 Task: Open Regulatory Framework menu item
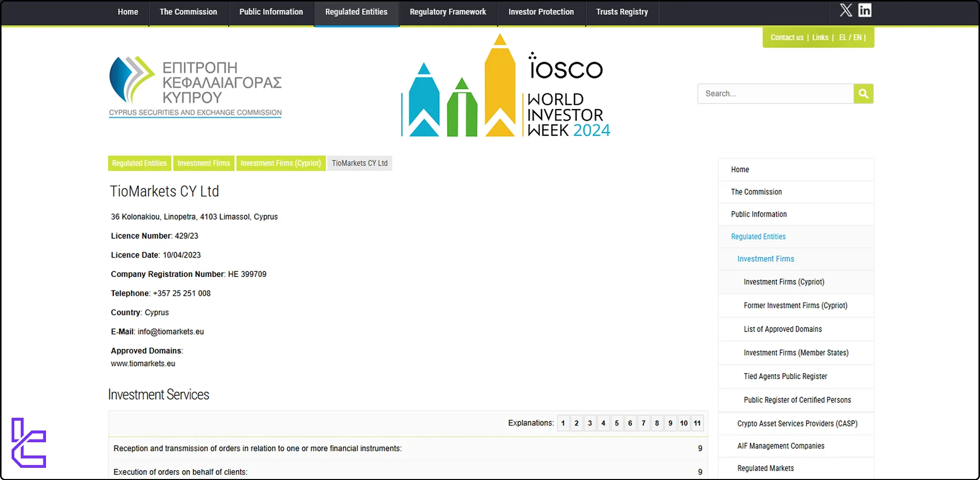click(x=448, y=12)
